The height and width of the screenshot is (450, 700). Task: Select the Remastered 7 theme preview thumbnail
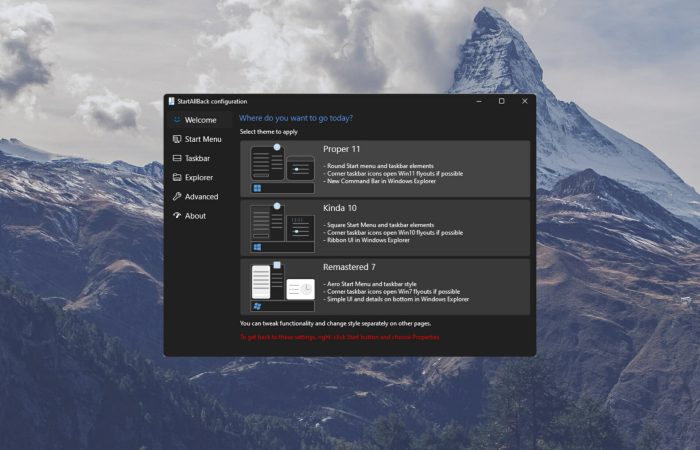282,287
